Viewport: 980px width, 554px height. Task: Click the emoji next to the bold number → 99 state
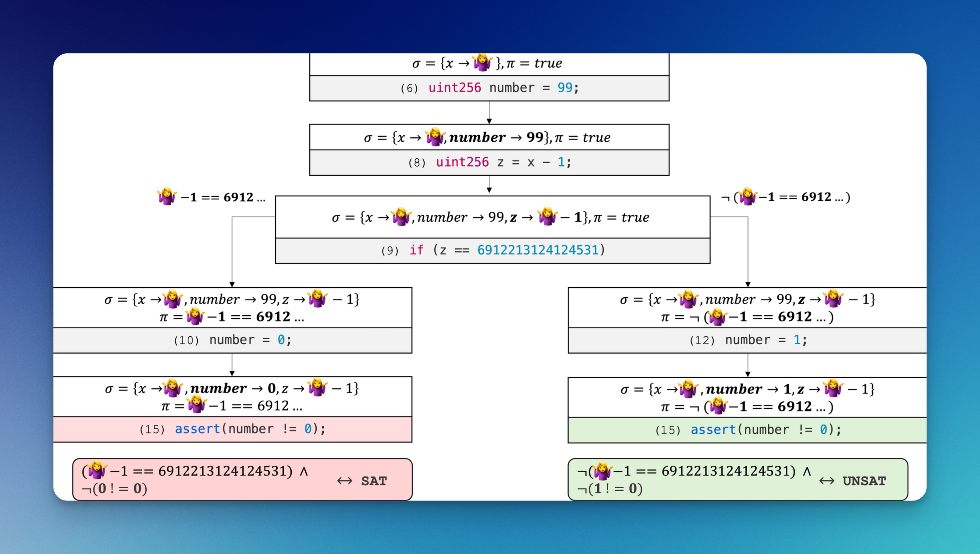coord(435,137)
